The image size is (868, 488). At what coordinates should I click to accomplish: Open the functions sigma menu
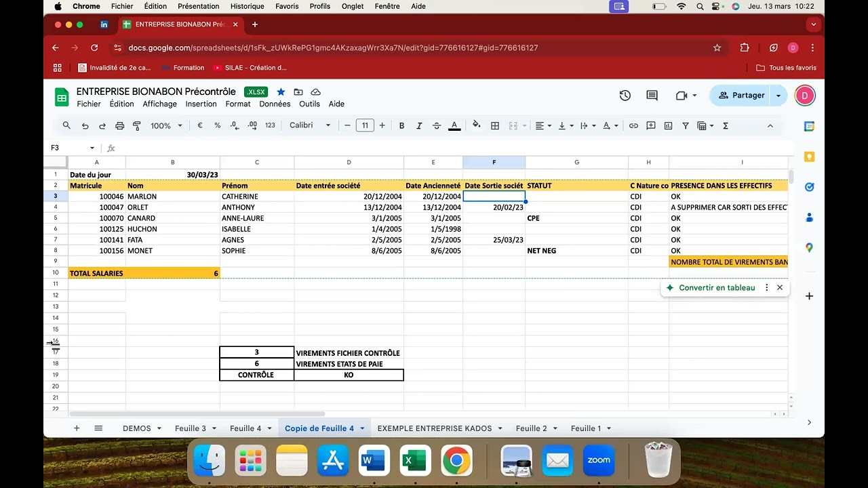tap(726, 125)
